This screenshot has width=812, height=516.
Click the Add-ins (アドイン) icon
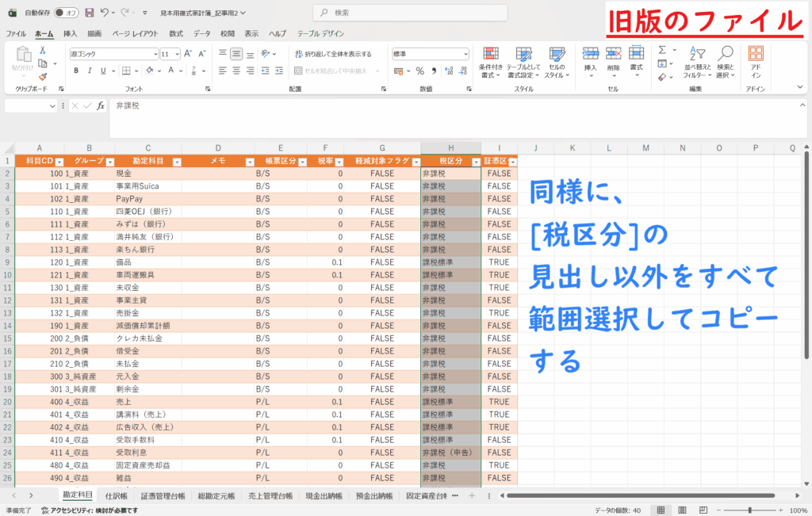tap(756, 61)
